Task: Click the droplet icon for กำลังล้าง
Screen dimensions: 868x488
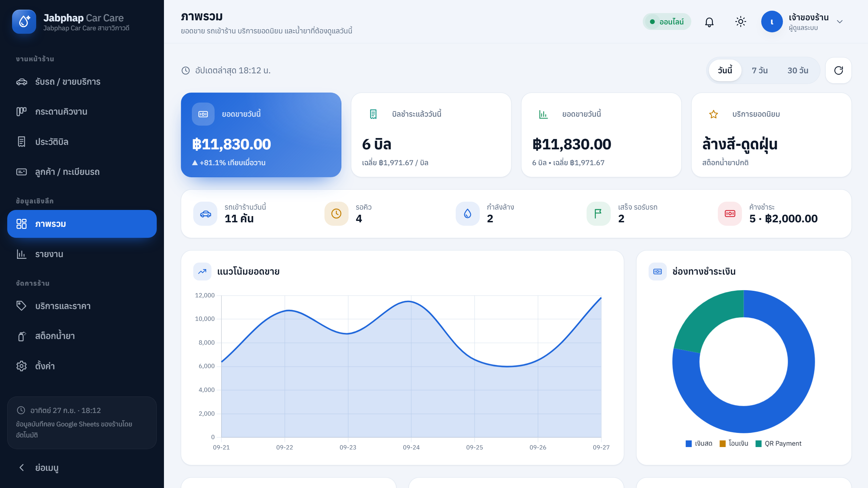Action: coord(468,214)
